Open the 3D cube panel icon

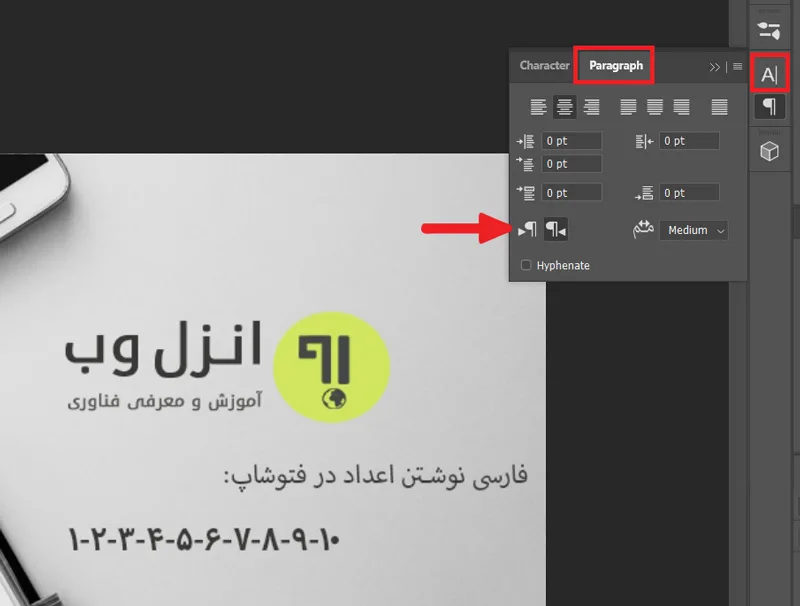point(769,151)
